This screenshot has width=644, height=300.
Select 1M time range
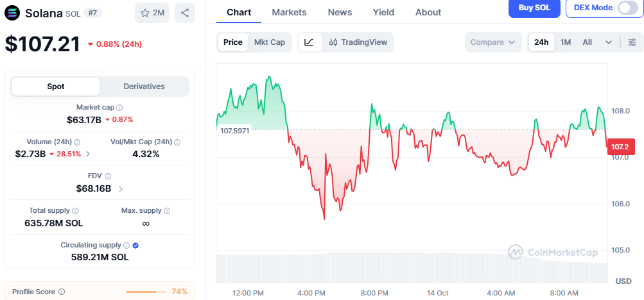[x=566, y=42]
